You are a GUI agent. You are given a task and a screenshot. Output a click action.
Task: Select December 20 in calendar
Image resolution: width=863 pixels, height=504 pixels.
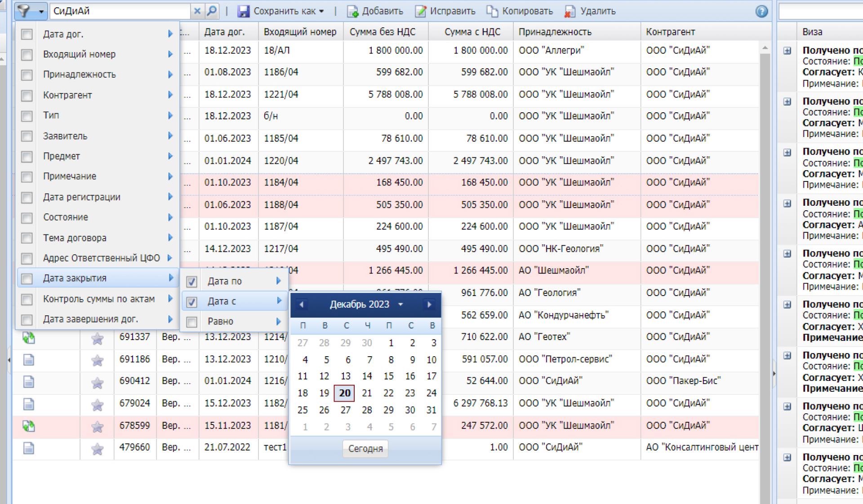[345, 393]
